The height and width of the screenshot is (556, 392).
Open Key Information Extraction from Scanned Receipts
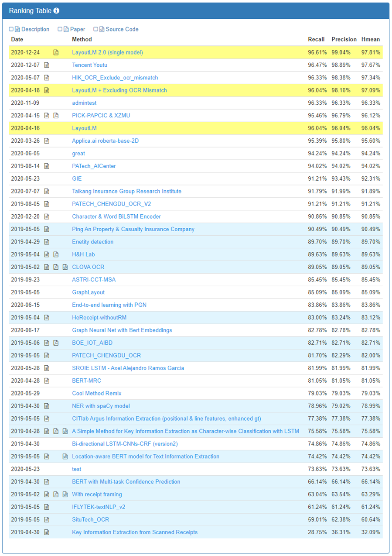tap(135, 532)
